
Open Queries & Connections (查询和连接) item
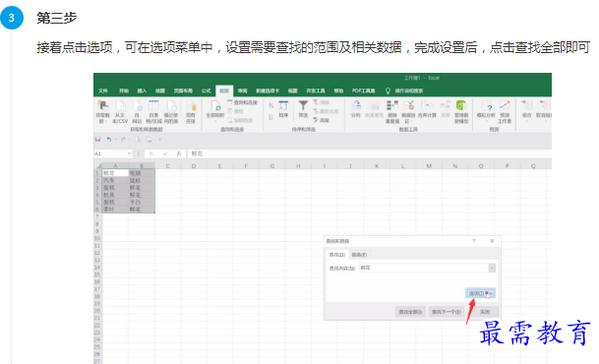(243, 102)
